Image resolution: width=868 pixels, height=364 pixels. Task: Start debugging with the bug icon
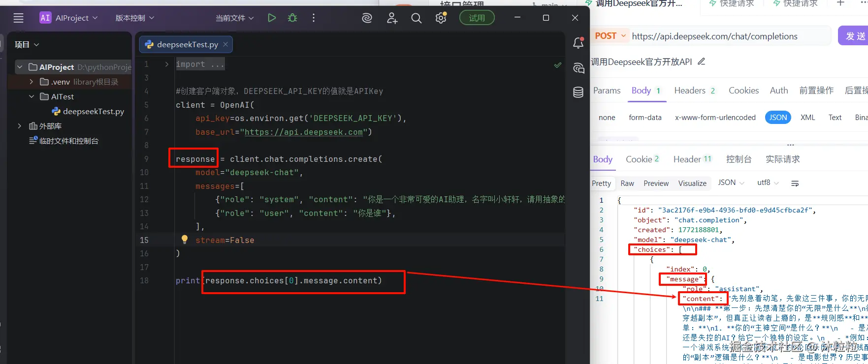292,18
